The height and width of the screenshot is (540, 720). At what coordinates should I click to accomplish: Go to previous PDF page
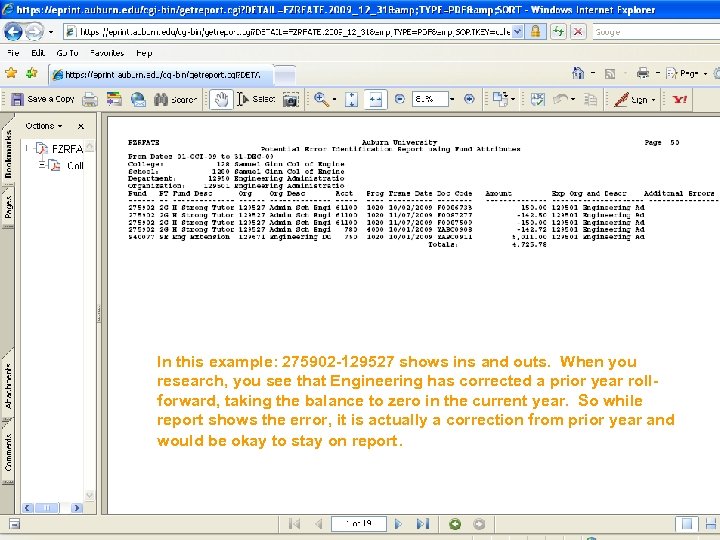coord(318,524)
